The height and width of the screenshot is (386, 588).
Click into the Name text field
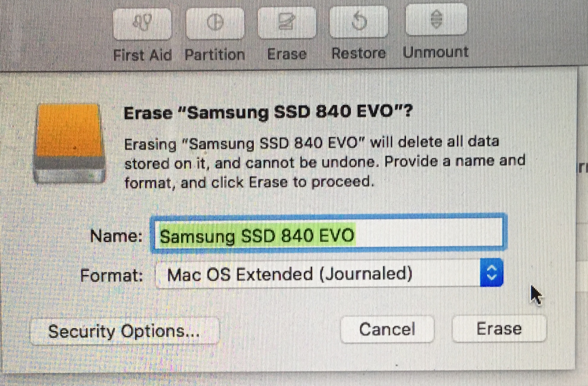pos(329,234)
